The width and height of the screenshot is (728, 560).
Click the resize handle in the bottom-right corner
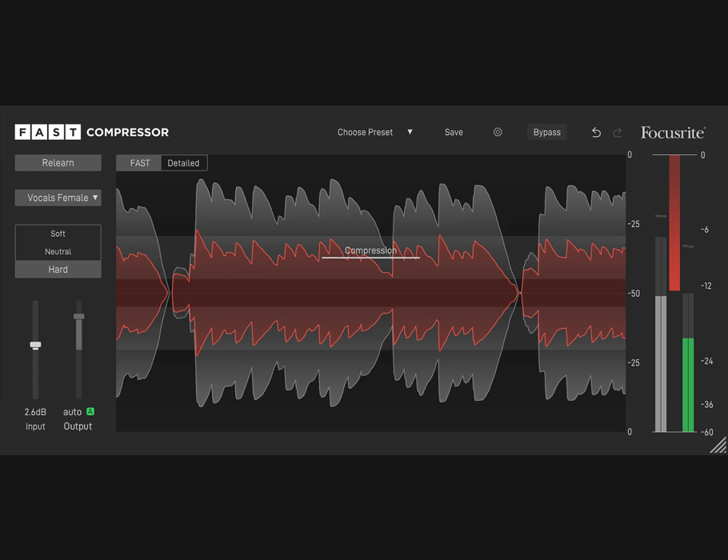pyautogui.click(x=718, y=446)
